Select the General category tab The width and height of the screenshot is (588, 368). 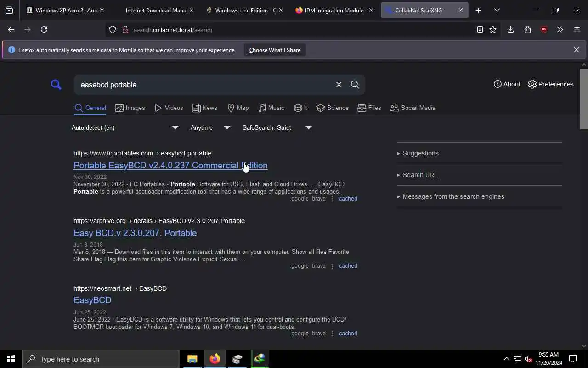click(90, 108)
